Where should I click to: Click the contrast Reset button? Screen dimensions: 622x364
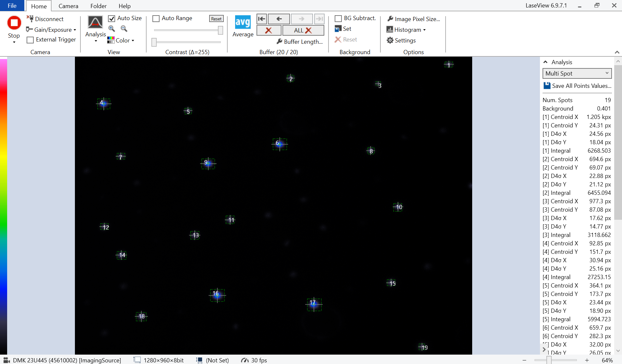coord(216,19)
